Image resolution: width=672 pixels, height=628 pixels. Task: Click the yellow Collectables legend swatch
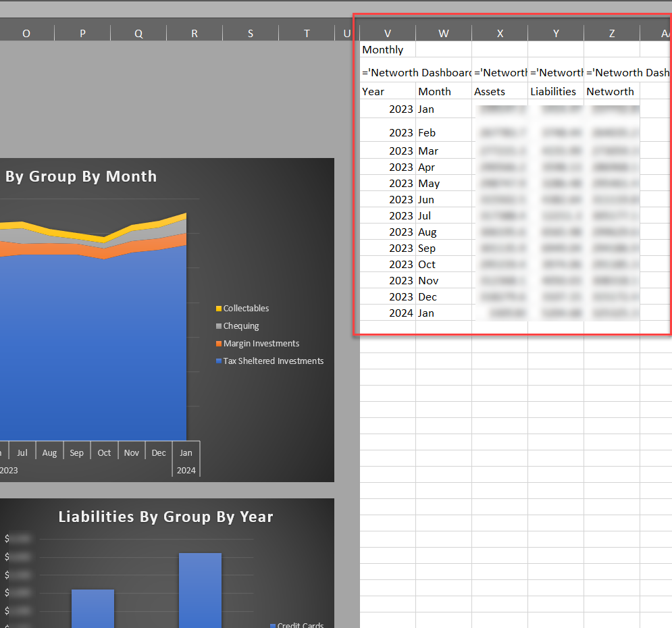(x=219, y=309)
